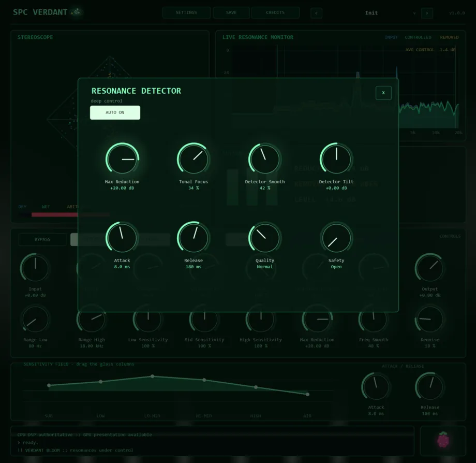Toggle the REMOVED trace in Live Resonance Monitor
The height and width of the screenshot is (463, 476).
tap(449, 37)
